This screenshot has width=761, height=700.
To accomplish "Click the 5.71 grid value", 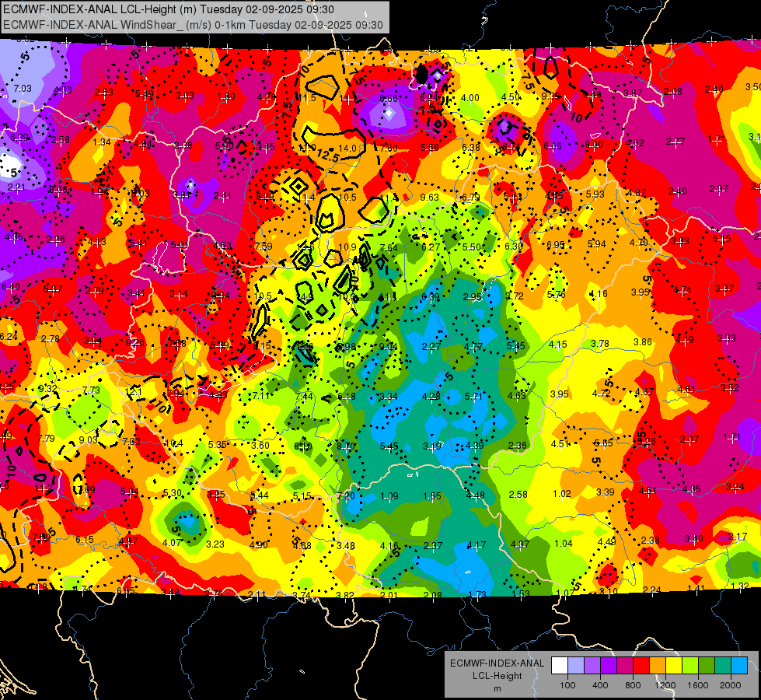I will pos(473,397).
